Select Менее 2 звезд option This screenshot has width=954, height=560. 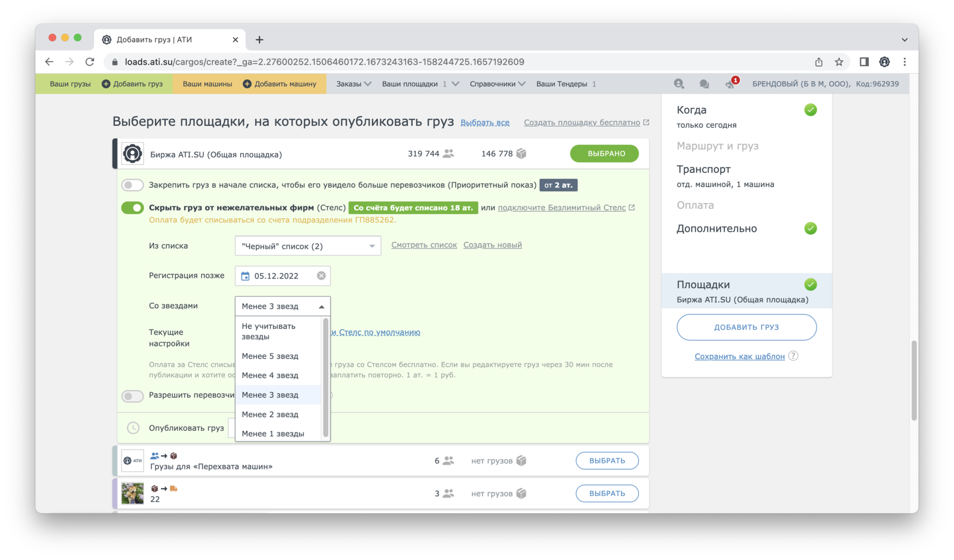(x=278, y=414)
